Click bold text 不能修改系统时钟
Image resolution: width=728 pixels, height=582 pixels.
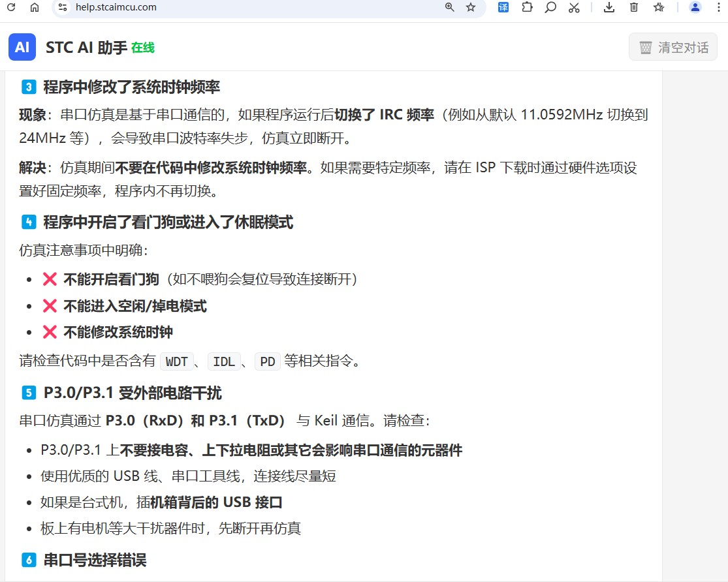coord(118,332)
